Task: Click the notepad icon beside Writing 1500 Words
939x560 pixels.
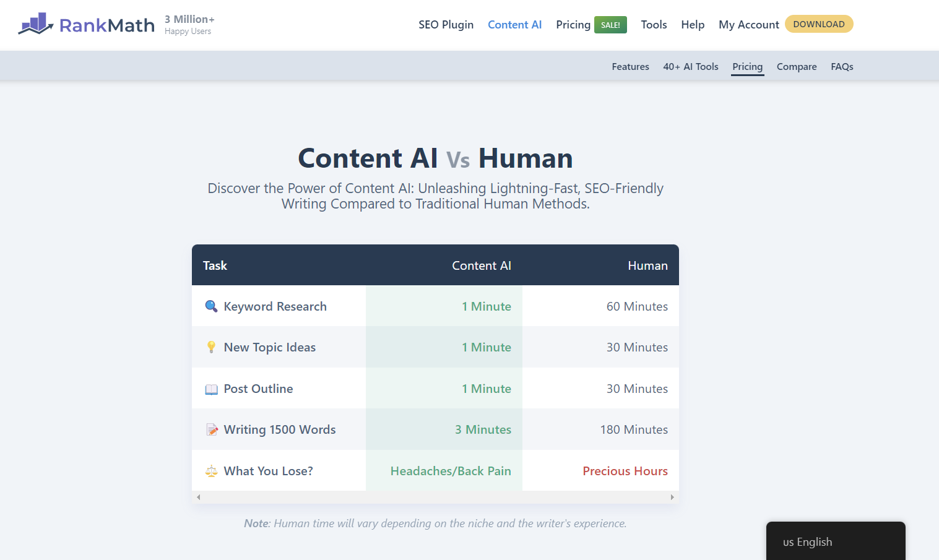Action: pos(212,429)
